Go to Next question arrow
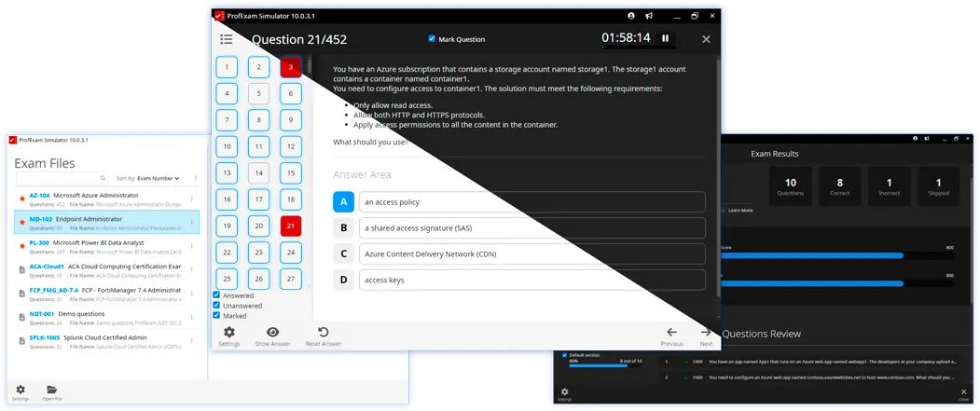980x411 pixels. [706, 333]
